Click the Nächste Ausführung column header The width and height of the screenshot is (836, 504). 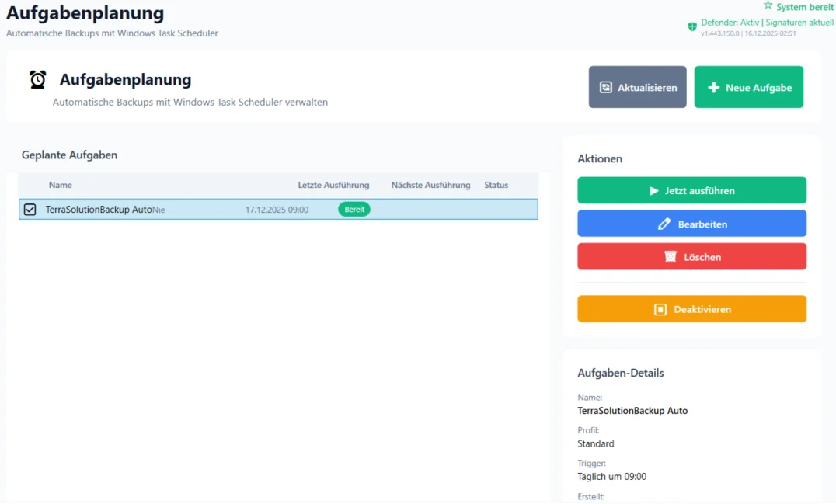click(430, 185)
